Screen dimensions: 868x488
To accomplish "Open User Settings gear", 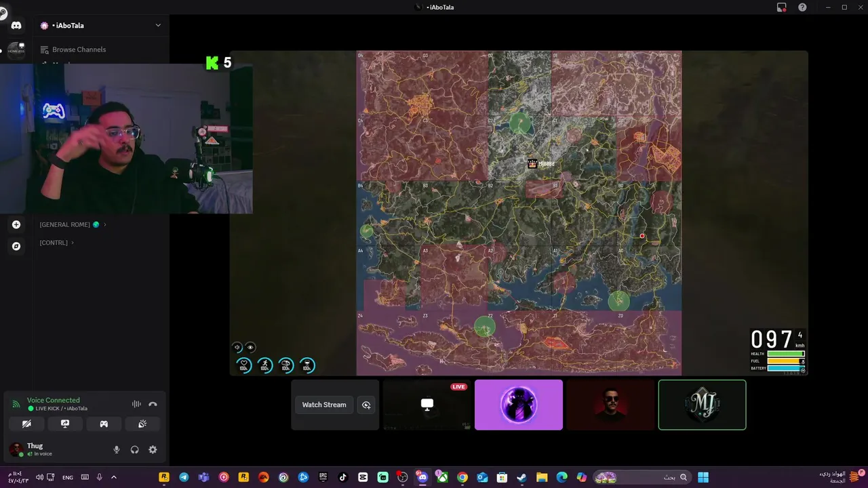I will pyautogui.click(x=153, y=449).
